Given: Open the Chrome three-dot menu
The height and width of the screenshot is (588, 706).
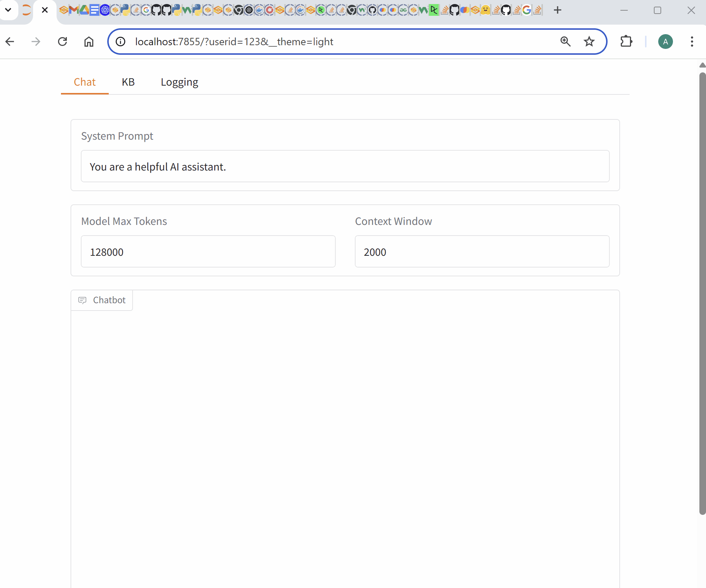Looking at the screenshot, I should [692, 42].
